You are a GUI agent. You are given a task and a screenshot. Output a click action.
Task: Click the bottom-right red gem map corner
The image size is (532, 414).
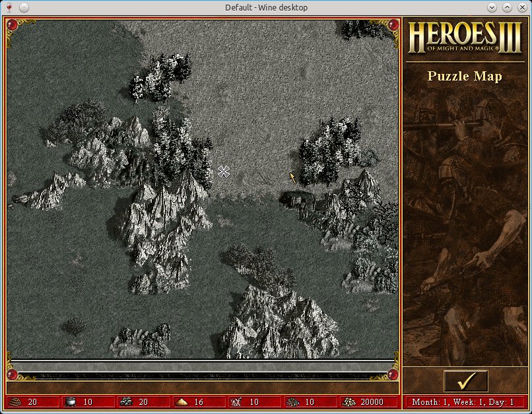[393, 375]
